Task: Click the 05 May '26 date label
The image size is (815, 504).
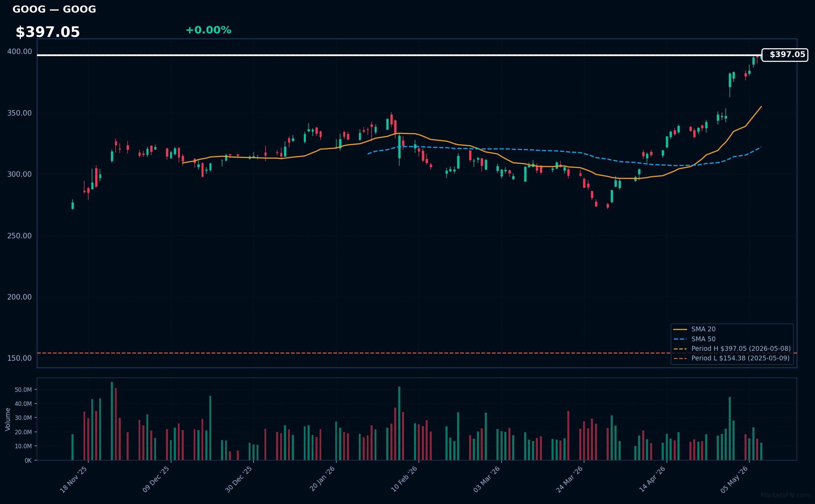Action: tap(734, 480)
